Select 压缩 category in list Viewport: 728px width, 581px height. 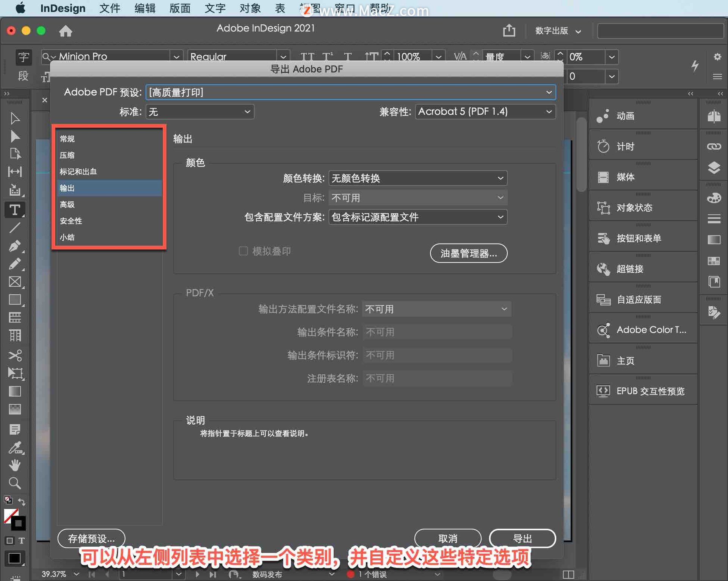coord(109,155)
